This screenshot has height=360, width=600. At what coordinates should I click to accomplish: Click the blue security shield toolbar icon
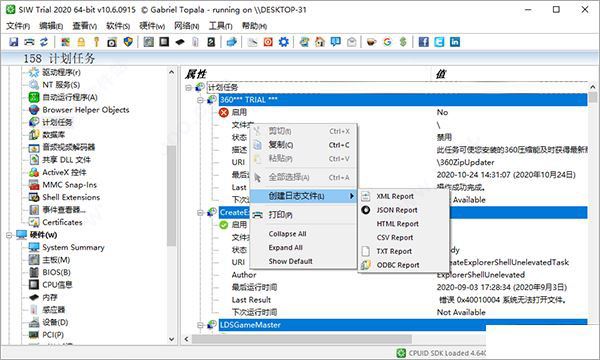[x=128, y=42]
